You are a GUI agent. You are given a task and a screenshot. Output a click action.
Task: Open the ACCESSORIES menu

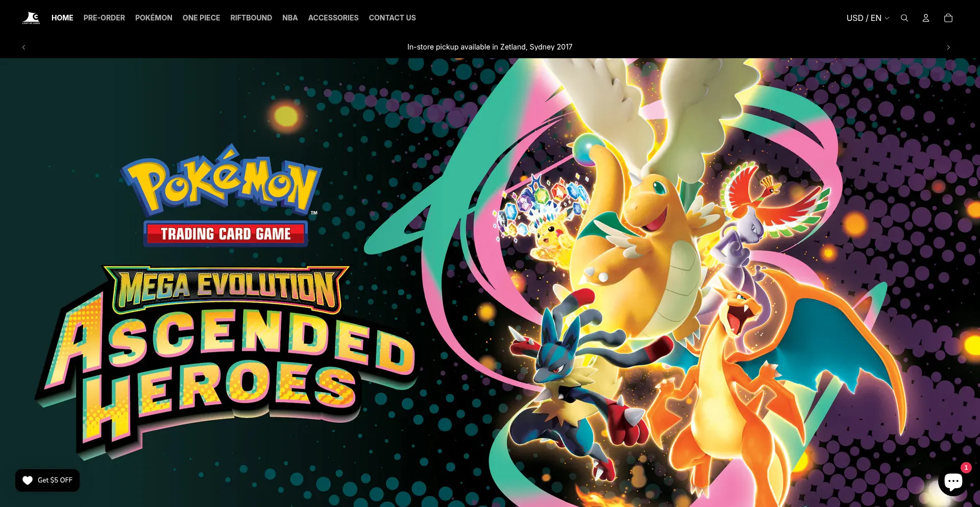pos(333,18)
